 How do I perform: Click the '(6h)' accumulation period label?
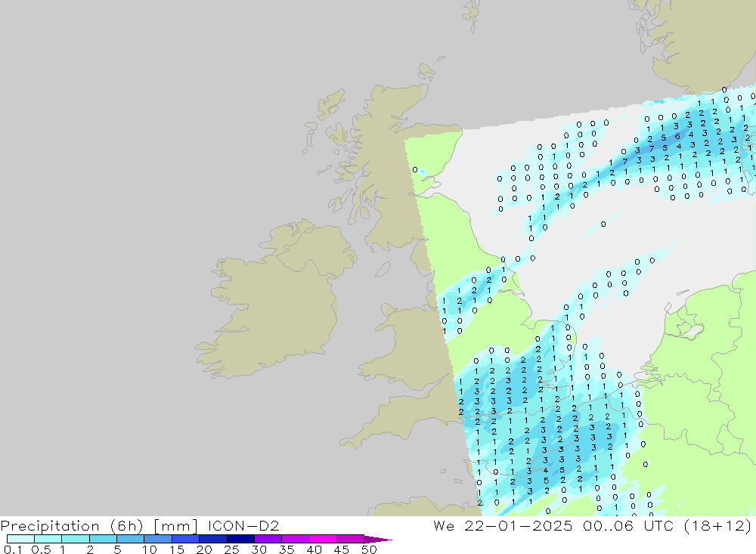point(127,525)
